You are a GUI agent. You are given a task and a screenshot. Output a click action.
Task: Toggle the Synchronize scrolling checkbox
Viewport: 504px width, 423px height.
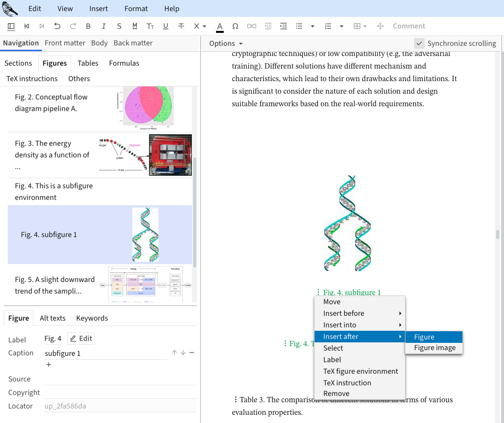pyautogui.click(x=419, y=43)
